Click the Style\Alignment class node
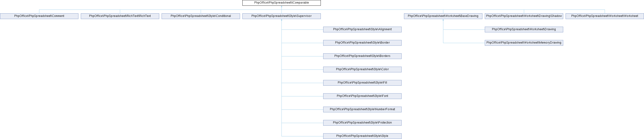 362,30
